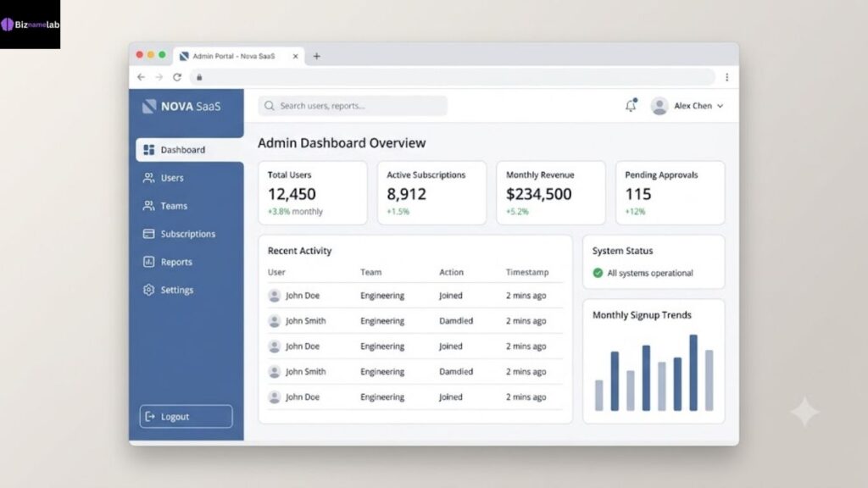Click the System Status heading
Image resolution: width=868 pixels, height=488 pixels.
coord(622,251)
